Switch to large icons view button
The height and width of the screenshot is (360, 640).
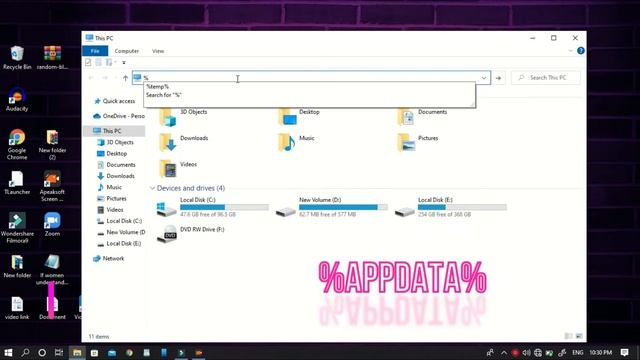[579, 336]
